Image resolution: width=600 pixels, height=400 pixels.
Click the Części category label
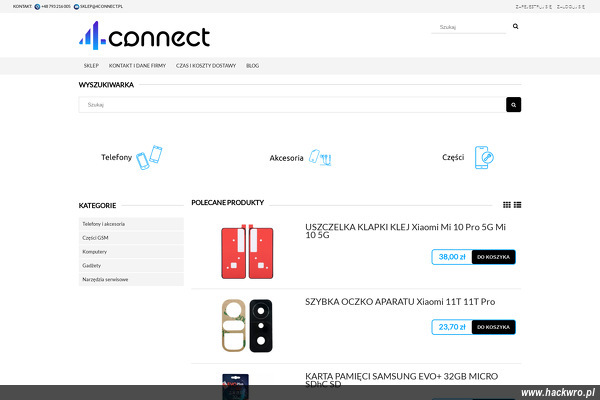pyautogui.click(x=453, y=157)
